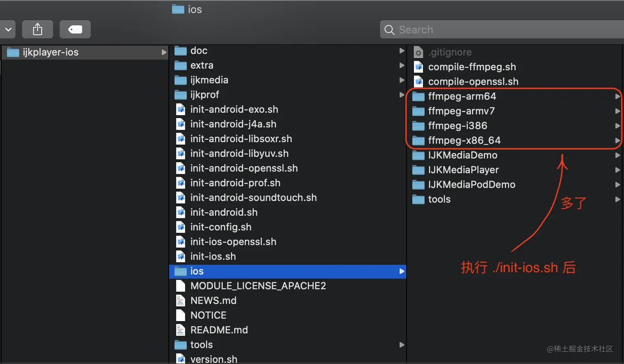
Task: Click init-android-openssl.sh script icon
Action: [x=180, y=168]
